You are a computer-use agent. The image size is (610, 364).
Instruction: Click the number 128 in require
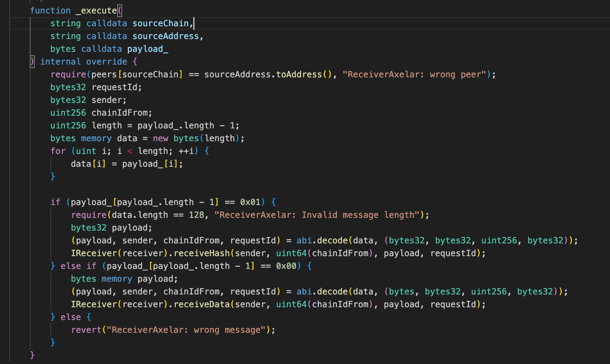pyautogui.click(x=196, y=215)
